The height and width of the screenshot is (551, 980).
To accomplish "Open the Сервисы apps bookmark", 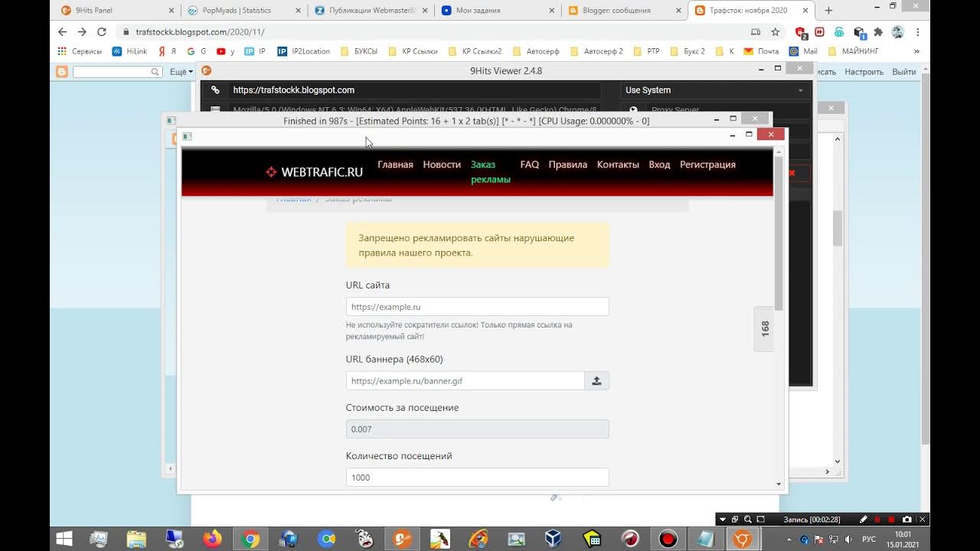I will pos(80,51).
